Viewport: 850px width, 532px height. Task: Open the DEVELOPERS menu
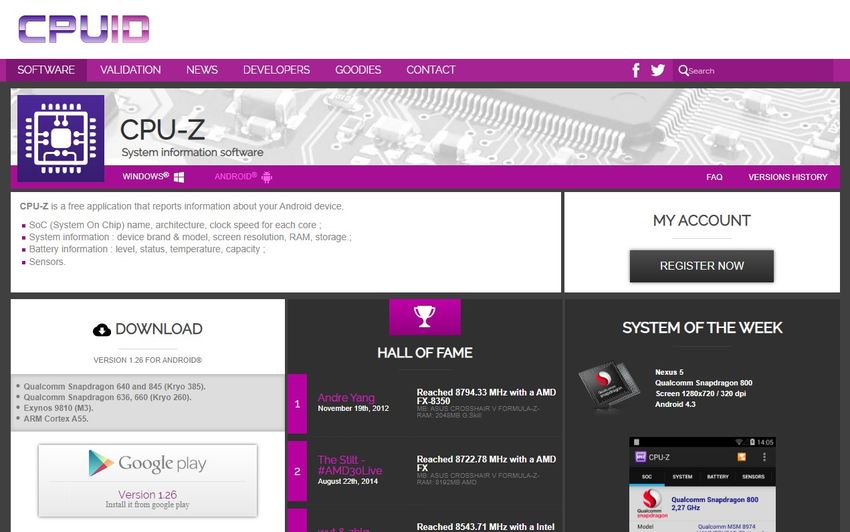(276, 70)
